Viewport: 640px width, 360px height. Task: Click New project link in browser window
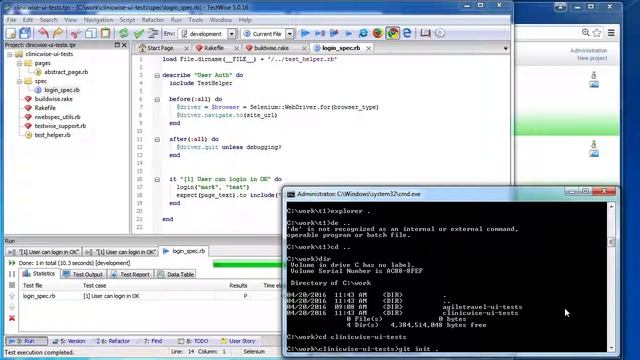(592, 58)
